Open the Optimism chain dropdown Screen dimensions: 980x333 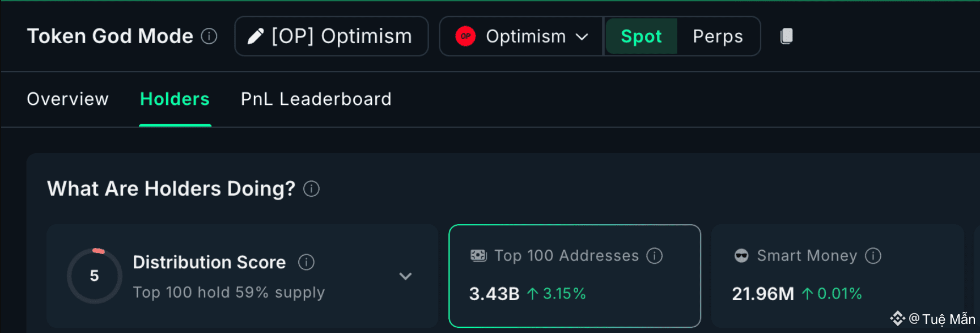point(582,36)
